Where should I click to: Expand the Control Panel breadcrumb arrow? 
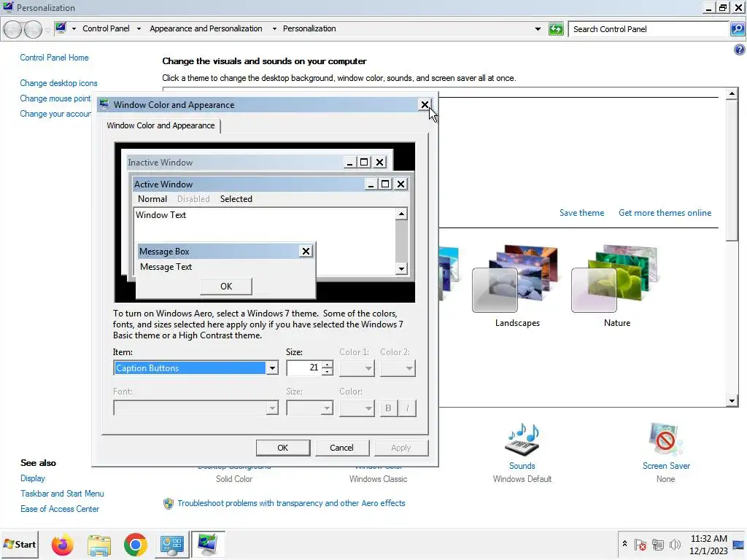(139, 28)
